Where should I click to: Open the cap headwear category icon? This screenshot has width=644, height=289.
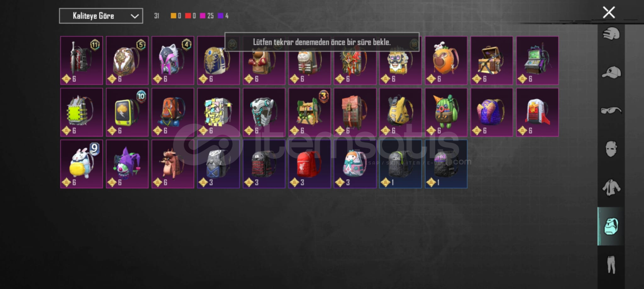611,72
